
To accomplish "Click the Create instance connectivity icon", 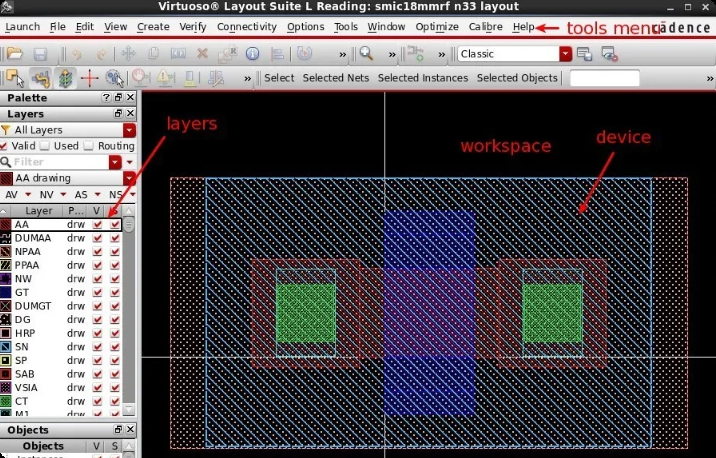I will pyautogui.click(x=416, y=53).
